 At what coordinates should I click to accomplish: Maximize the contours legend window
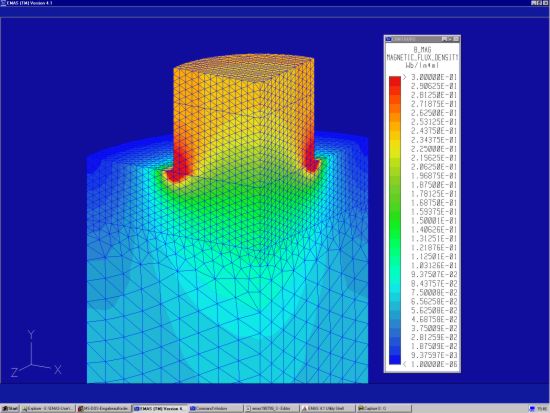pyautogui.click(x=450, y=39)
